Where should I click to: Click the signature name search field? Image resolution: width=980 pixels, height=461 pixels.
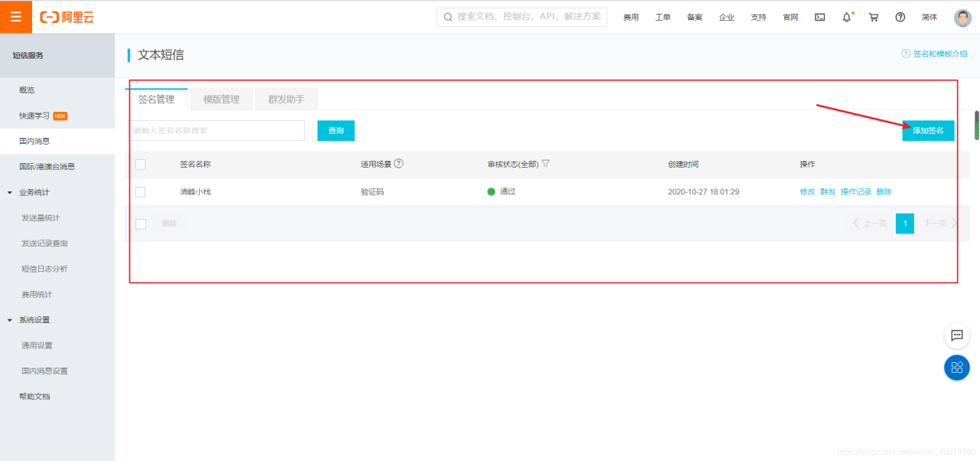click(217, 131)
